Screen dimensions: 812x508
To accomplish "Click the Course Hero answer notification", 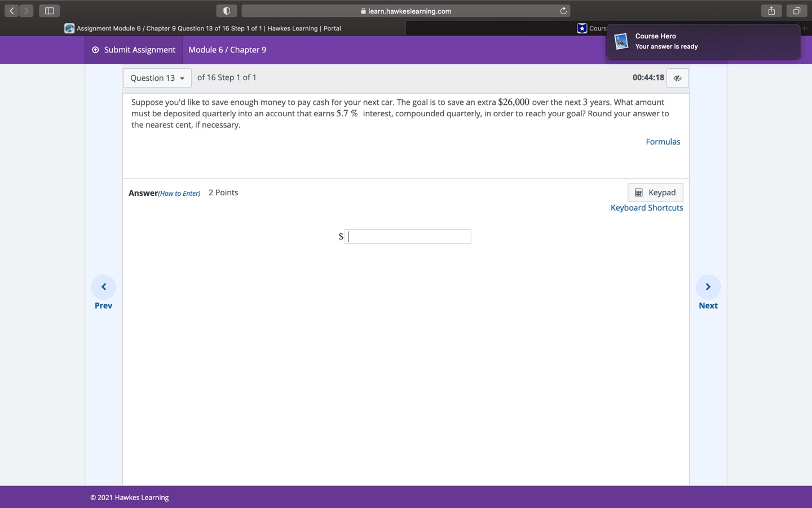I will [x=702, y=41].
